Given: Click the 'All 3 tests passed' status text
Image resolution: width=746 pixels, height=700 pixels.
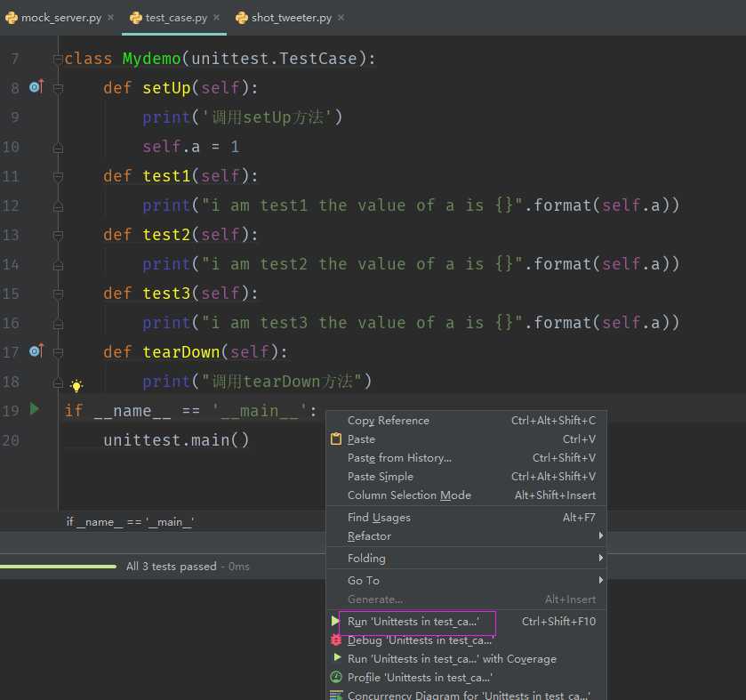Looking at the screenshot, I should (x=171, y=566).
